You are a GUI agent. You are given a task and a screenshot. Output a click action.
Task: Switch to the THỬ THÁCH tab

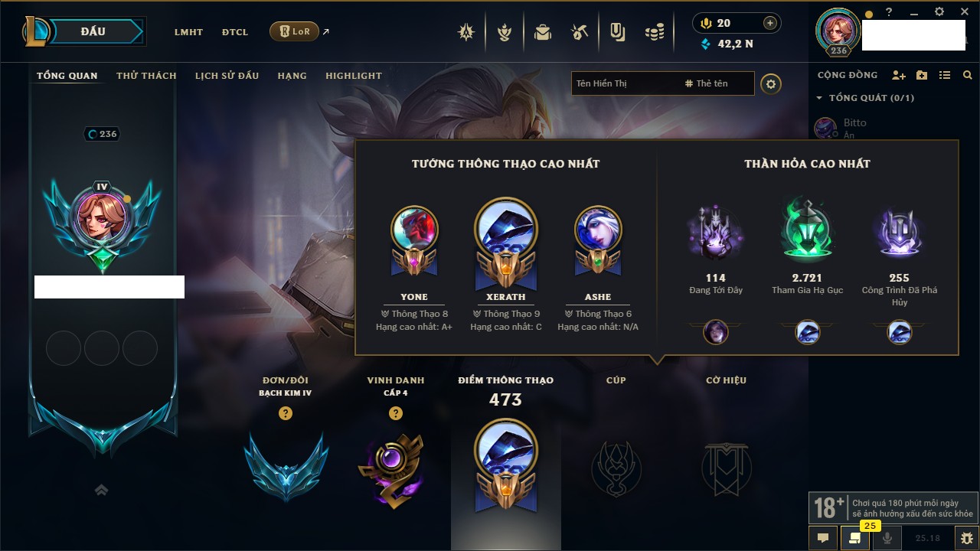pos(146,76)
